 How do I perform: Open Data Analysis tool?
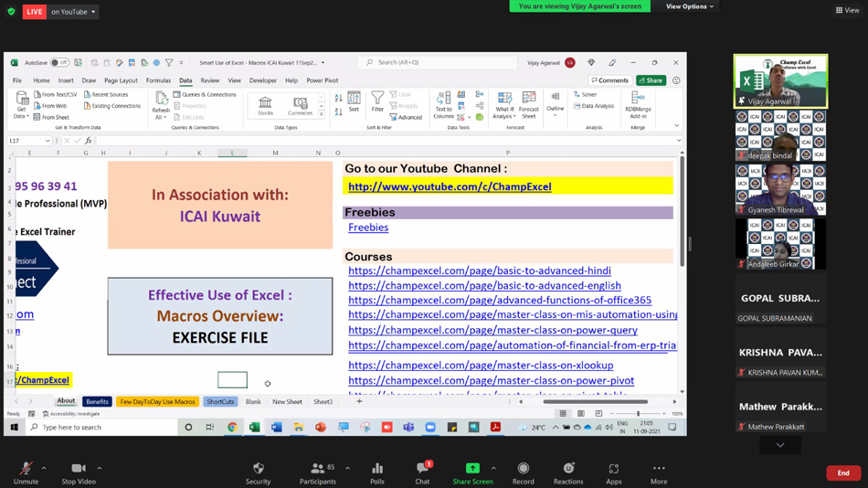594,106
